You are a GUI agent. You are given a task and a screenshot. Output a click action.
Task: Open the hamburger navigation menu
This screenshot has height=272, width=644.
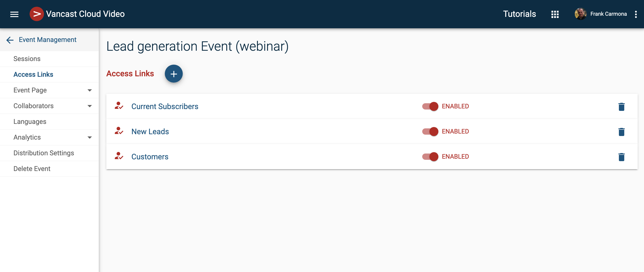pyautogui.click(x=14, y=14)
